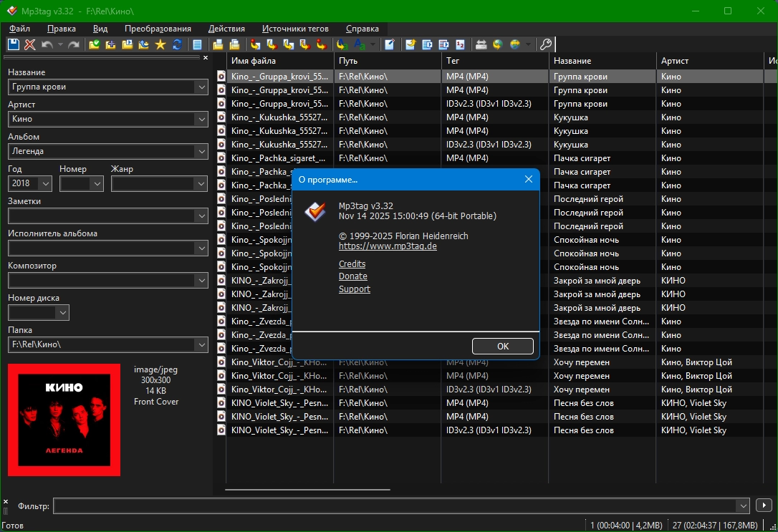The height and width of the screenshot is (532, 778).
Task: Click the Auto-numbering wizard icon
Action: (460, 44)
